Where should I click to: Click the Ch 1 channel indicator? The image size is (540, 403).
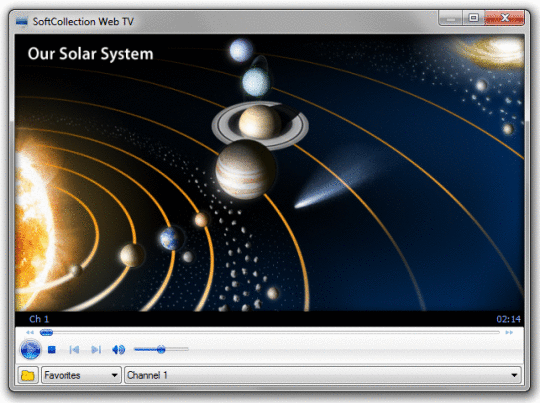(39, 319)
